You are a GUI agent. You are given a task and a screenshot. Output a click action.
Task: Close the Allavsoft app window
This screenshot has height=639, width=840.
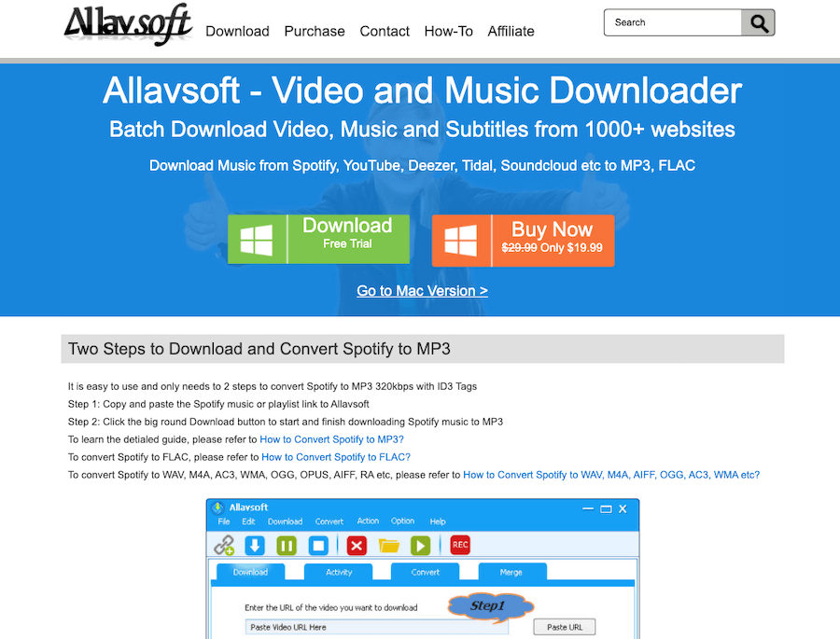(x=623, y=508)
